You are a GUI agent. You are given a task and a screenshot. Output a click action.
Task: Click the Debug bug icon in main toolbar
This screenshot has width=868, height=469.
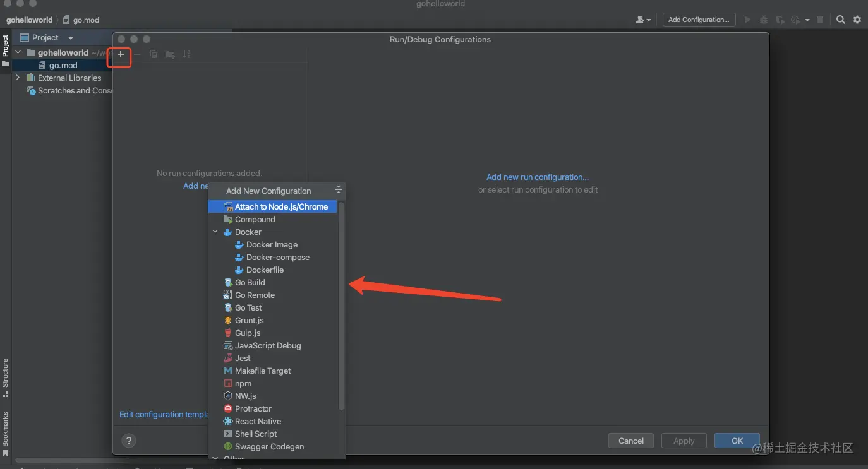click(764, 20)
